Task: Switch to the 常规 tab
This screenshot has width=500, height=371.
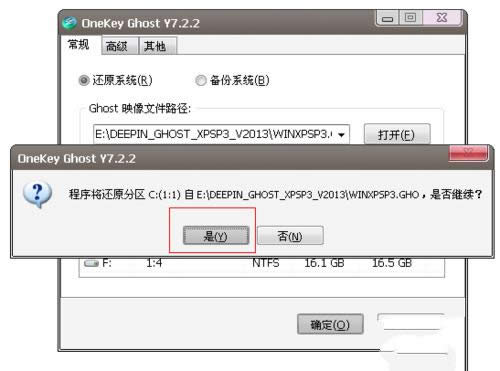Action: (x=79, y=44)
